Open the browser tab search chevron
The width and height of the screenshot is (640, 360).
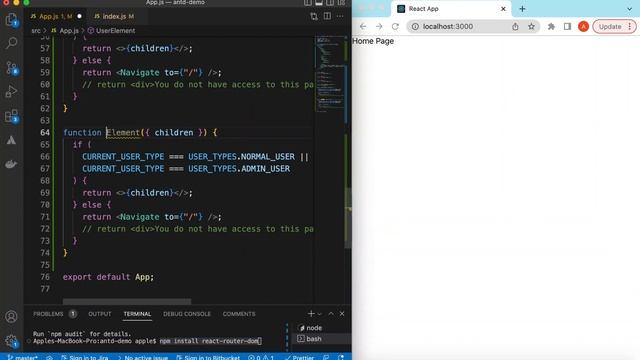(629, 9)
